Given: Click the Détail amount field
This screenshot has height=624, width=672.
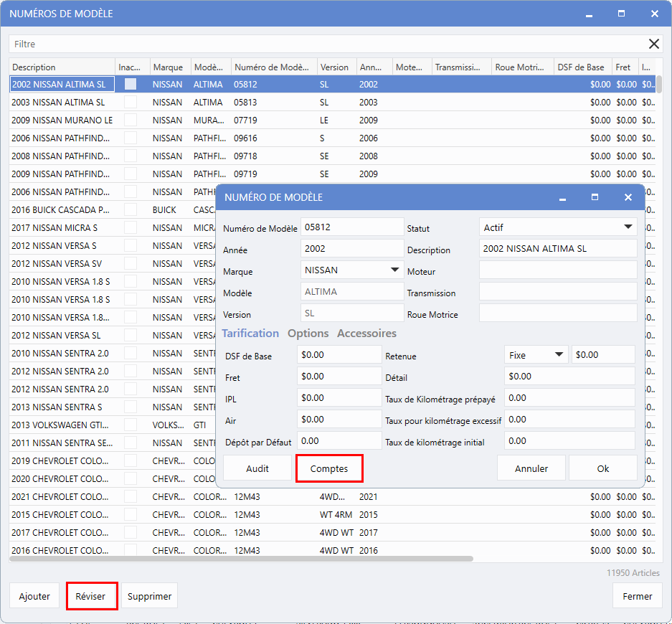Looking at the screenshot, I should pos(569,377).
